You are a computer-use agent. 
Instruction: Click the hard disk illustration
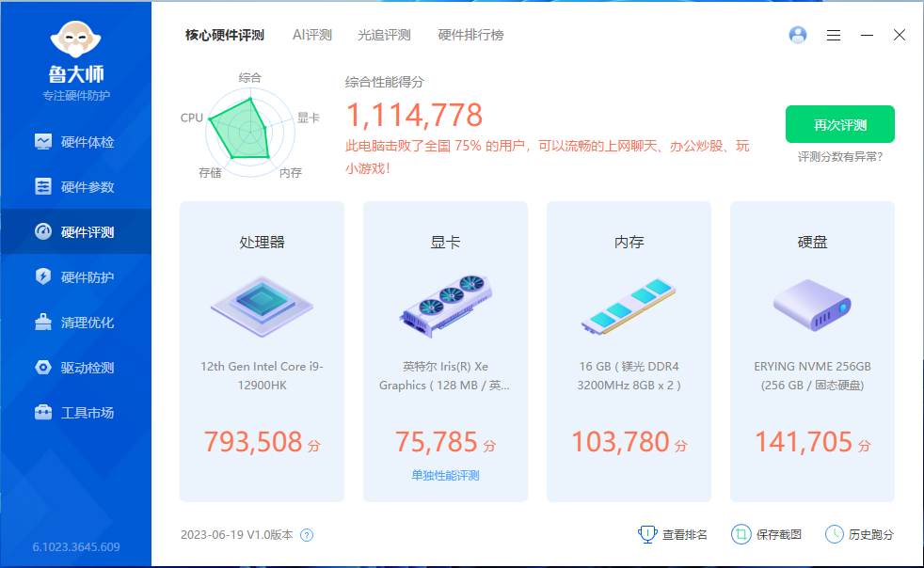(x=812, y=306)
